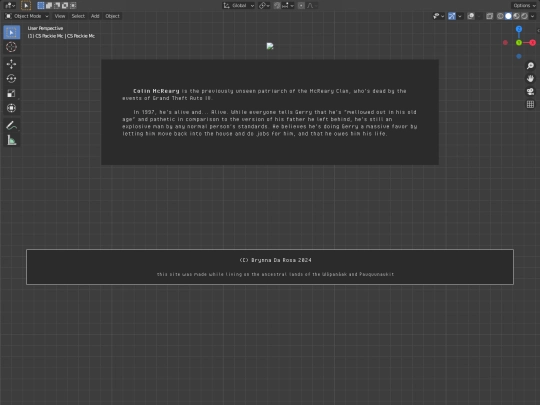Click the paragraph starting "In 1997"
540x405 pixels.
[x=270, y=123]
